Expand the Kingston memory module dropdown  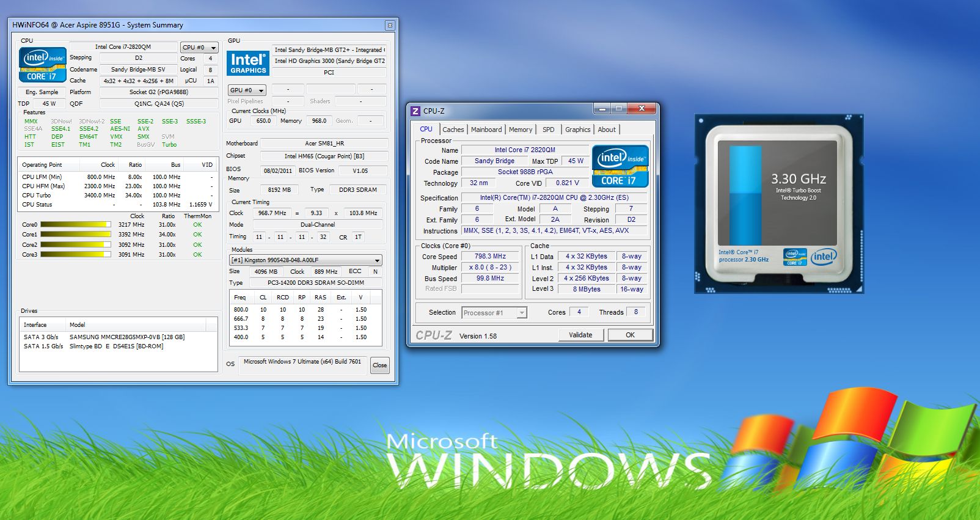306,260
